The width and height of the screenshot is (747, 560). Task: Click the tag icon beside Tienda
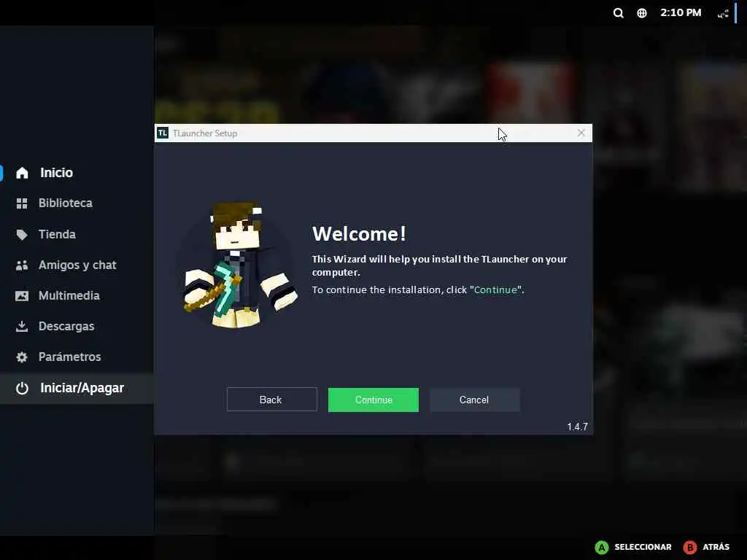(22, 235)
